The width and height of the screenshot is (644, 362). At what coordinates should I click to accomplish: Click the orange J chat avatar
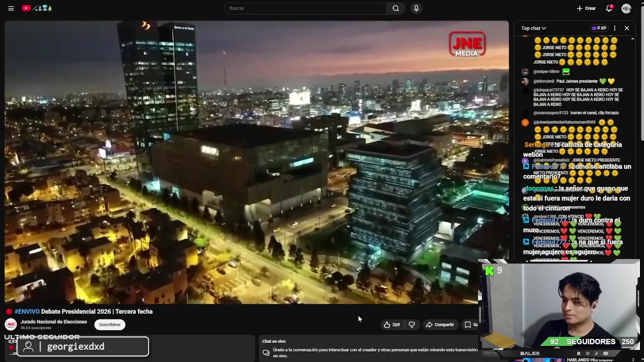[x=525, y=123]
